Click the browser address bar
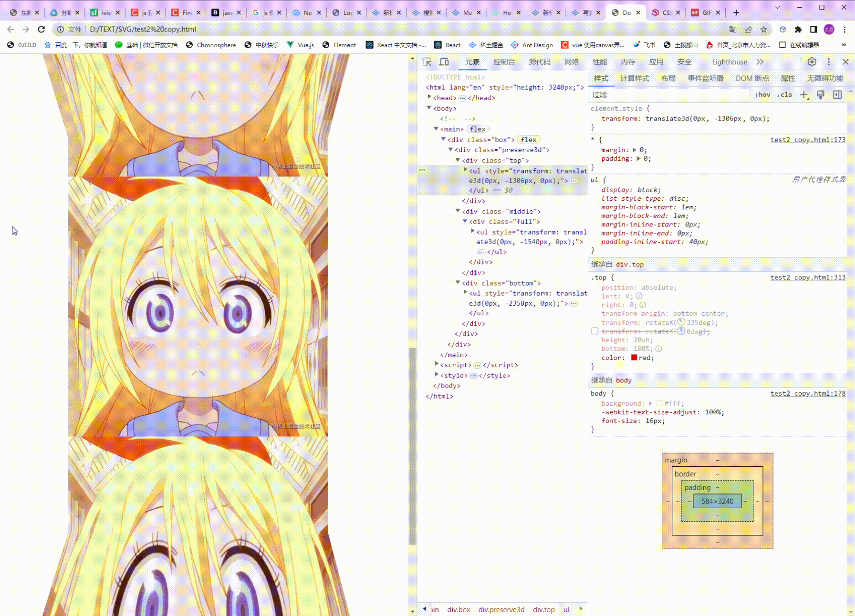The image size is (855, 616). click(191, 29)
